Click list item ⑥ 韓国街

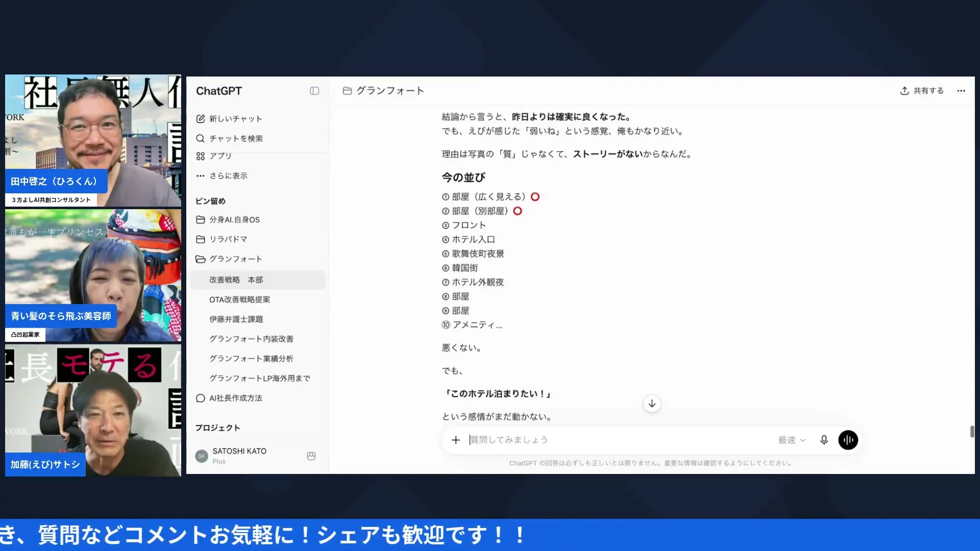coord(460,268)
